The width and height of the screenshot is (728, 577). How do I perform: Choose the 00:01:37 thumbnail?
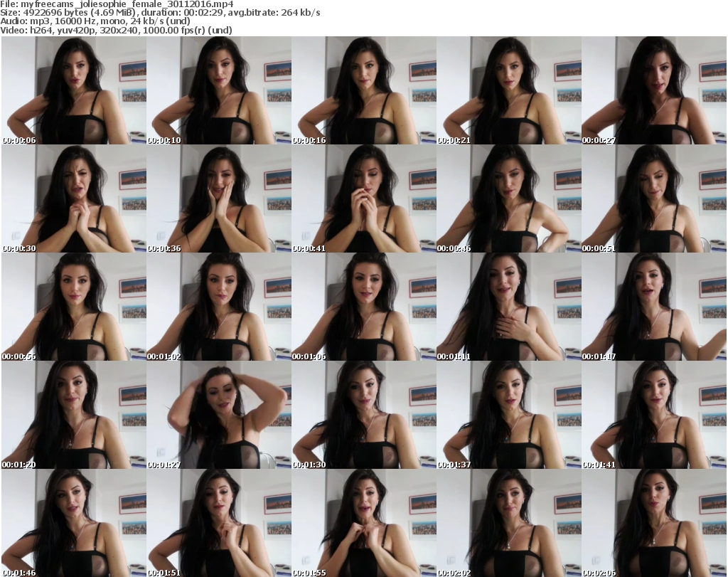pos(509,415)
